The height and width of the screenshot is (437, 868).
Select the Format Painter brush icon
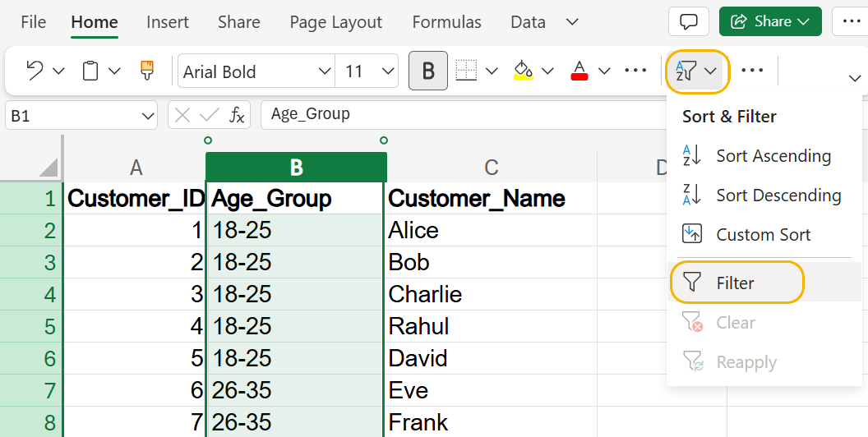147,71
